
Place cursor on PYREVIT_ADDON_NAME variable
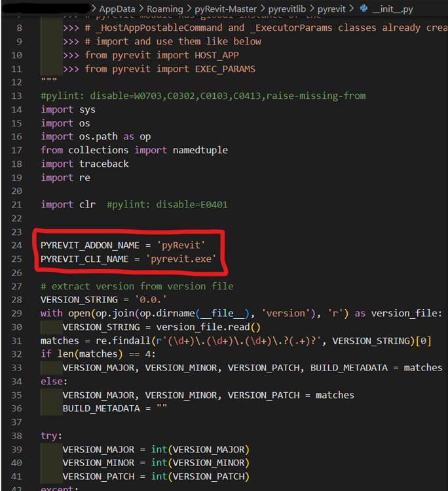(x=90, y=245)
